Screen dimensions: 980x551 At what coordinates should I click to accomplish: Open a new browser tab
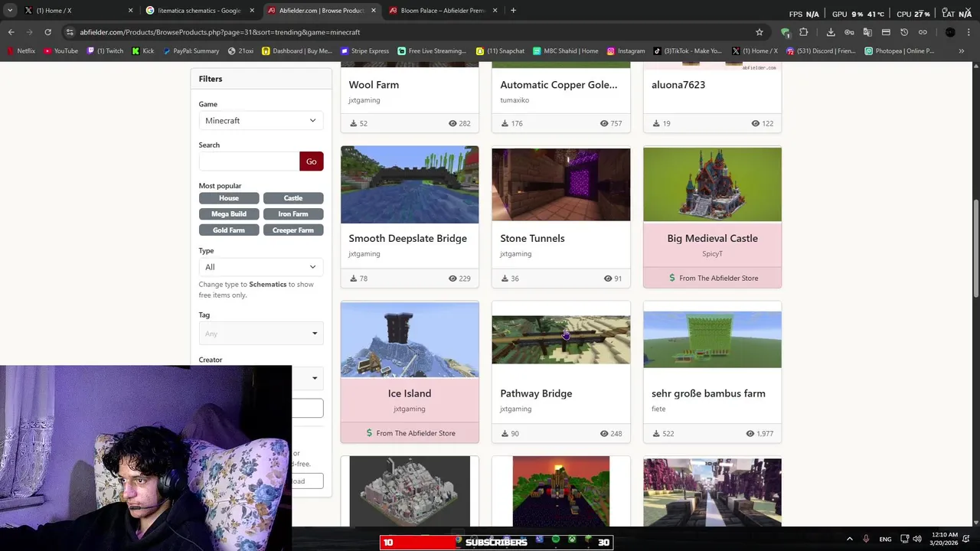[513, 10]
